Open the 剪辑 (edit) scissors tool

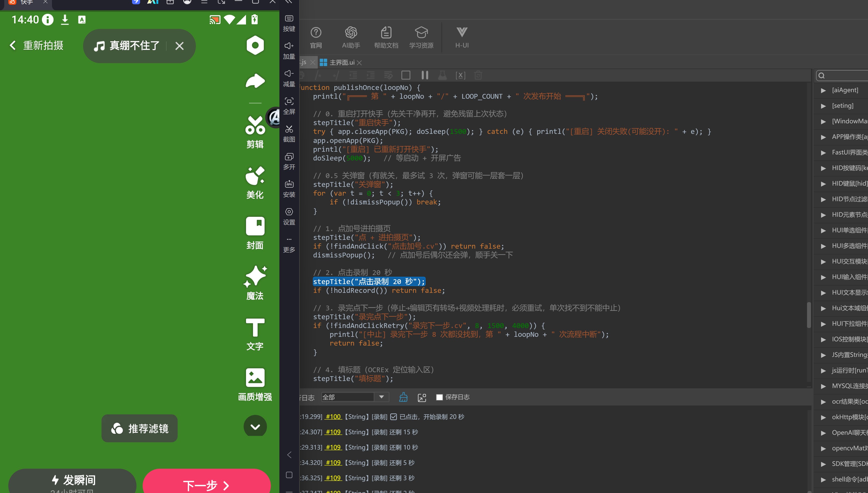pos(255,132)
